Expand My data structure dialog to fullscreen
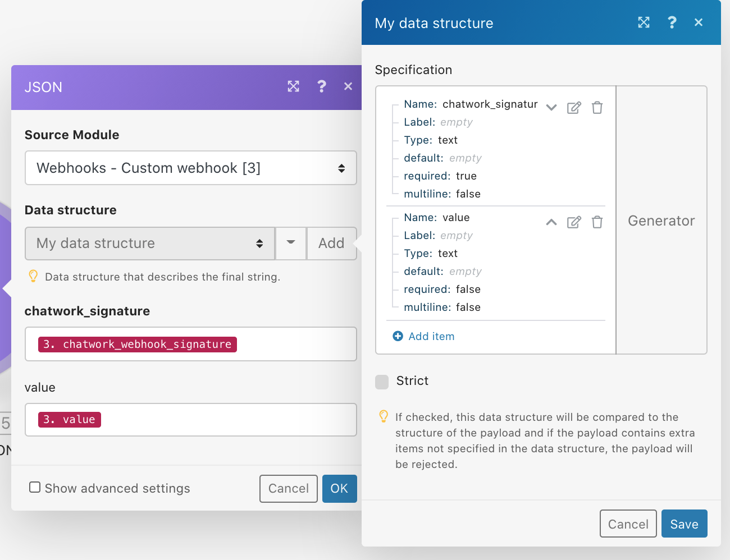The image size is (730, 560). point(644,22)
